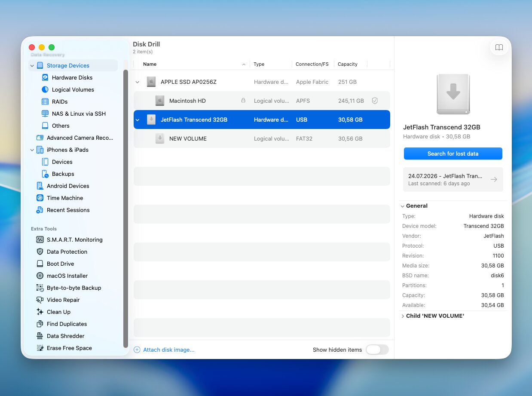The width and height of the screenshot is (532, 396).
Task: Open Recent Sessions icon
Action: [x=40, y=210]
